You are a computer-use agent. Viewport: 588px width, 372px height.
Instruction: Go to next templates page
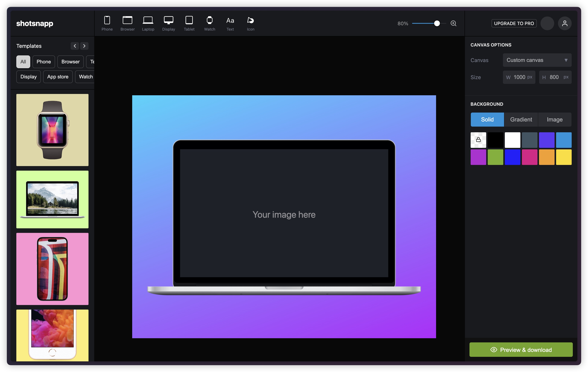[84, 46]
